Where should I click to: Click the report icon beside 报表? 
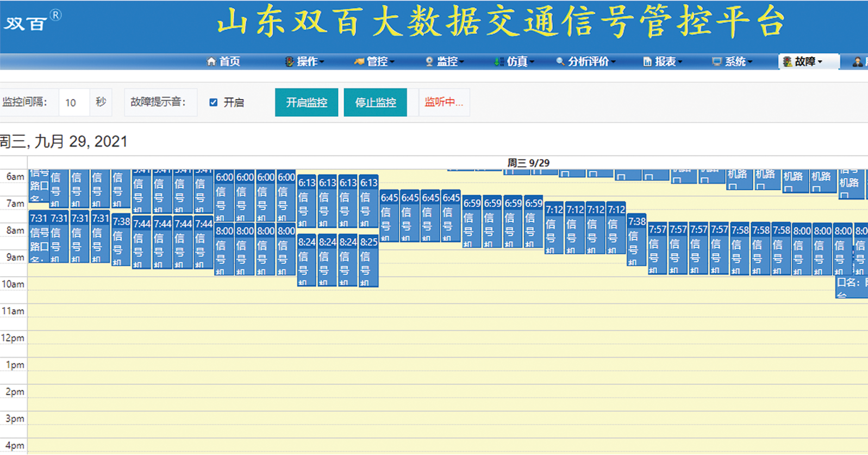pos(647,61)
